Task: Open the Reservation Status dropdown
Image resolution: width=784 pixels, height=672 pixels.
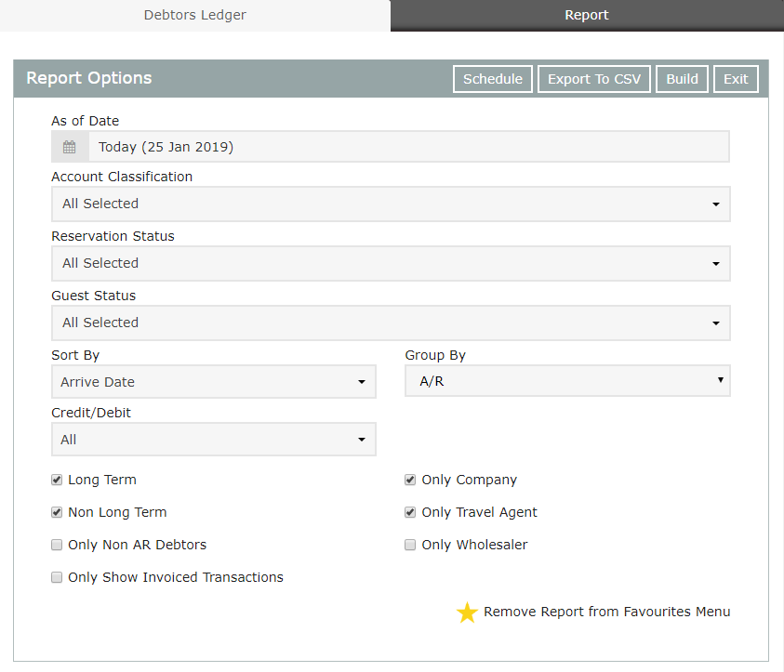Action: click(x=391, y=263)
